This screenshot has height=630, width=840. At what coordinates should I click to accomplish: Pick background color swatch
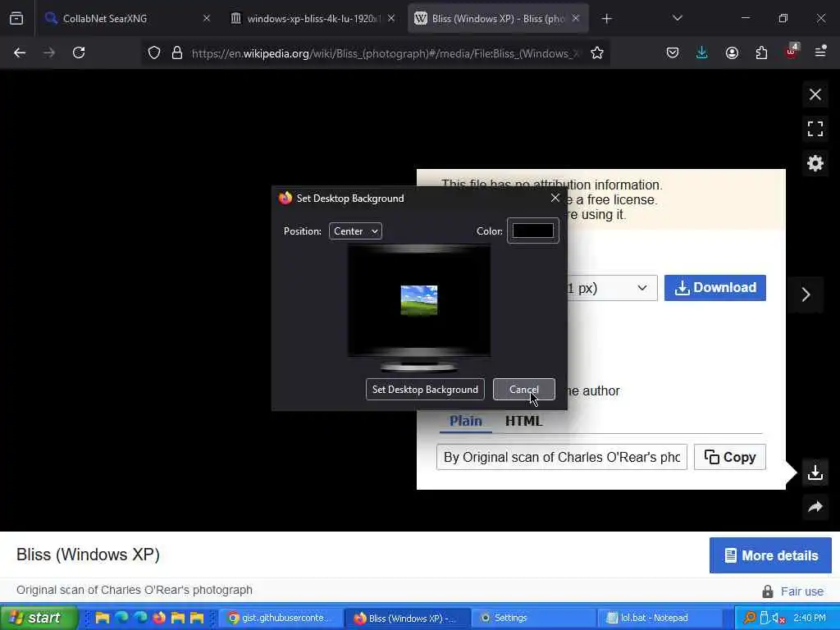tap(533, 231)
